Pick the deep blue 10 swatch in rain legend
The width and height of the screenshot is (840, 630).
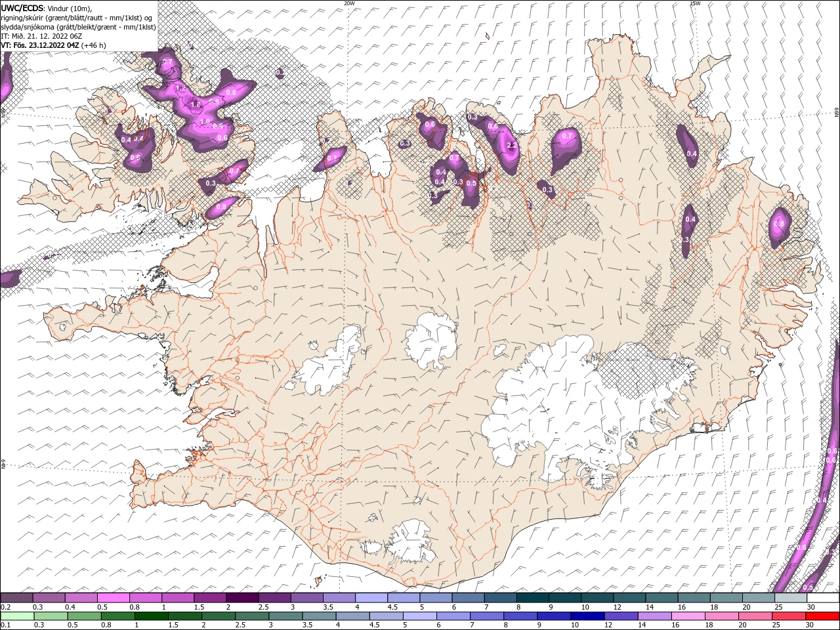[x=587, y=616]
